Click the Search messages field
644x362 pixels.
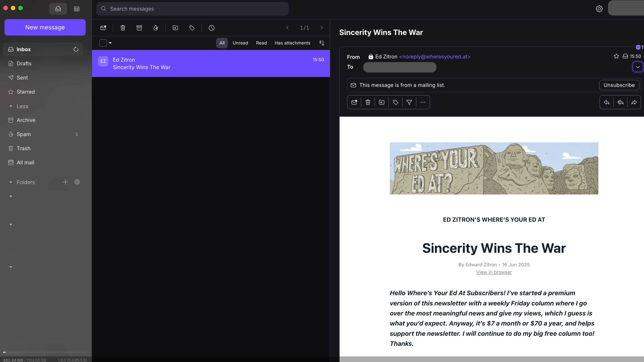coord(193,9)
